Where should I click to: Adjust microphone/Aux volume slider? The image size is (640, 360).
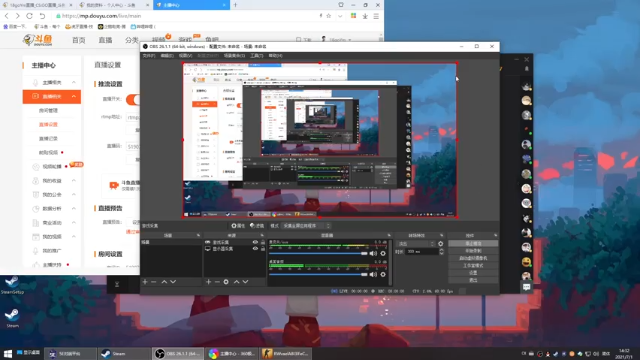click(318, 253)
